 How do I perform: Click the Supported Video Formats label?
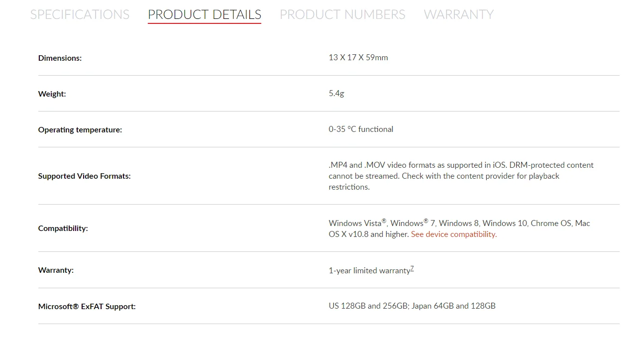point(84,176)
